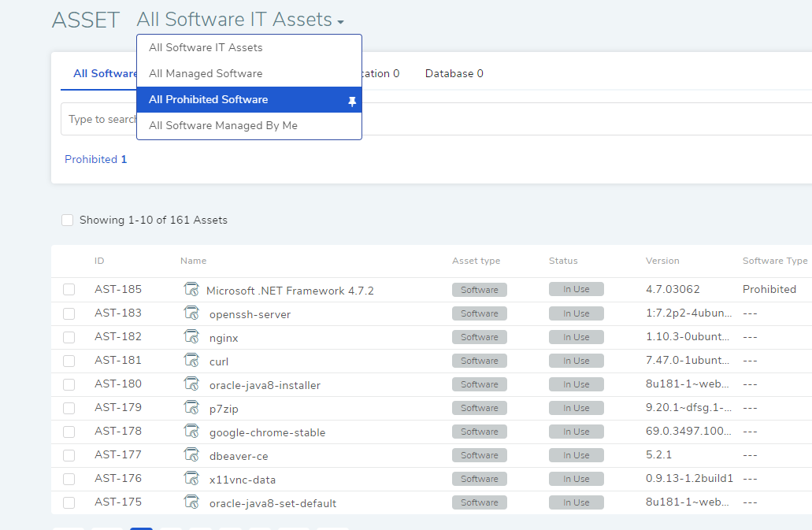The width and height of the screenshot is (812, 530).
Task: Click the AST-179 ID cell
Action: (118, 407)
